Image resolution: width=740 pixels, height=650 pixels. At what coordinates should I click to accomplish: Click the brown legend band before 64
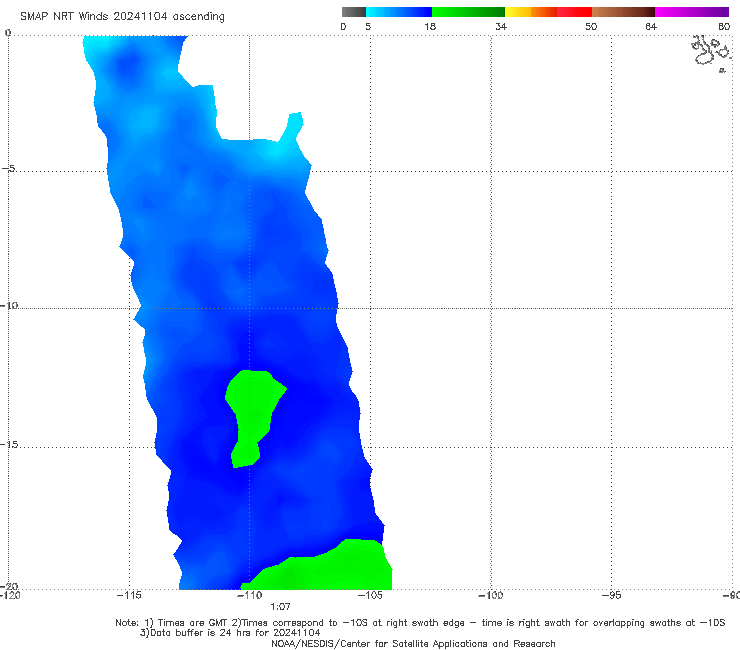(623, 12)
